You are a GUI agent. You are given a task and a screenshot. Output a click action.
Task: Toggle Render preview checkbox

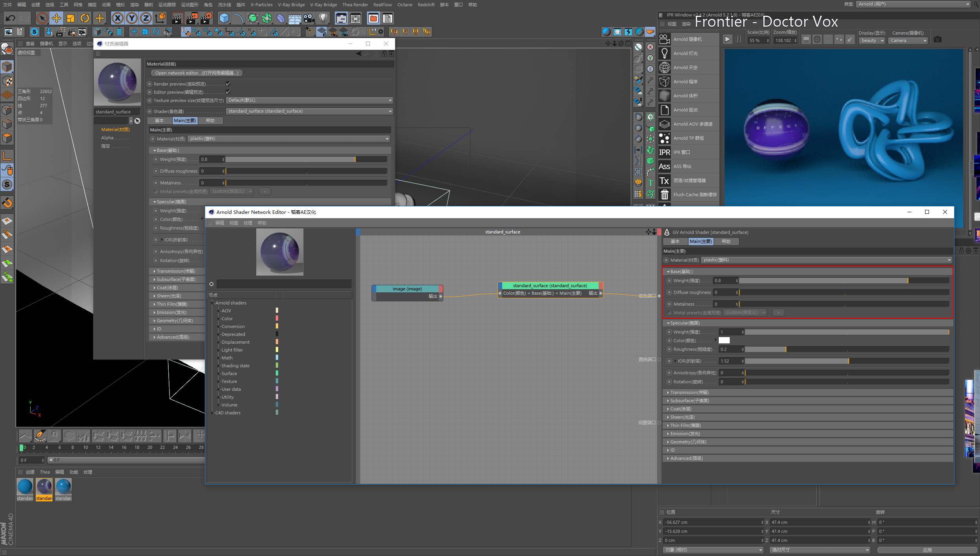pyautogui.click(x=228, y=84)
